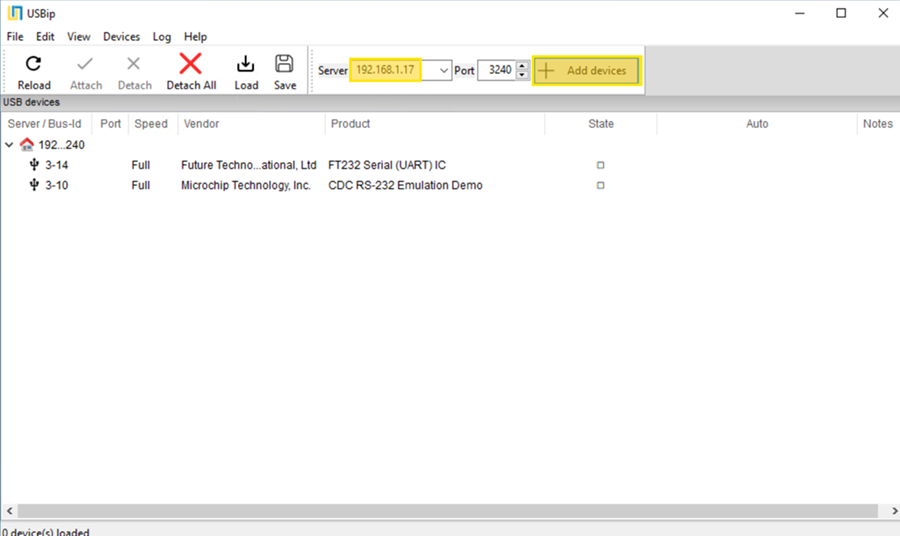Click the Reload toolbar icon

[x=33, y=65]
